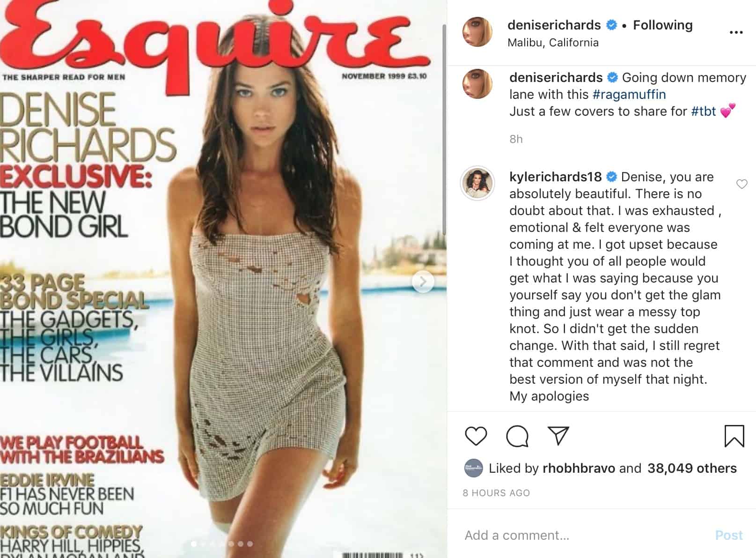756x558 pixels.
Task: Visit the Malibu, California location page
Action: click(x=553, y=43)
